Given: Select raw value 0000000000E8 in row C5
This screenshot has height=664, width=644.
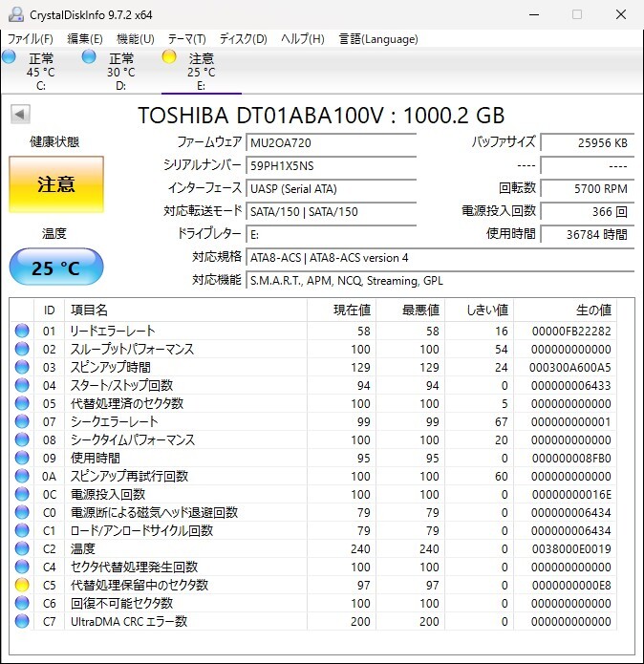Looking at the screenshot, I should (571, 586).
